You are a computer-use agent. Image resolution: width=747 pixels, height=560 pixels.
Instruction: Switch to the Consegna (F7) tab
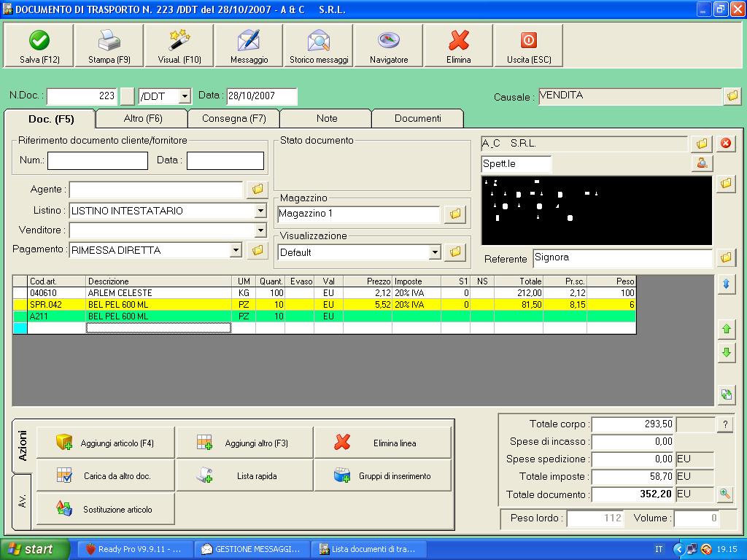[233, 118]
